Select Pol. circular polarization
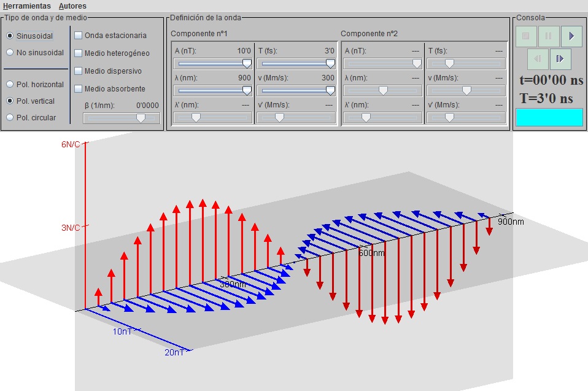Screen dimensions: 588x391 [10, 117]
